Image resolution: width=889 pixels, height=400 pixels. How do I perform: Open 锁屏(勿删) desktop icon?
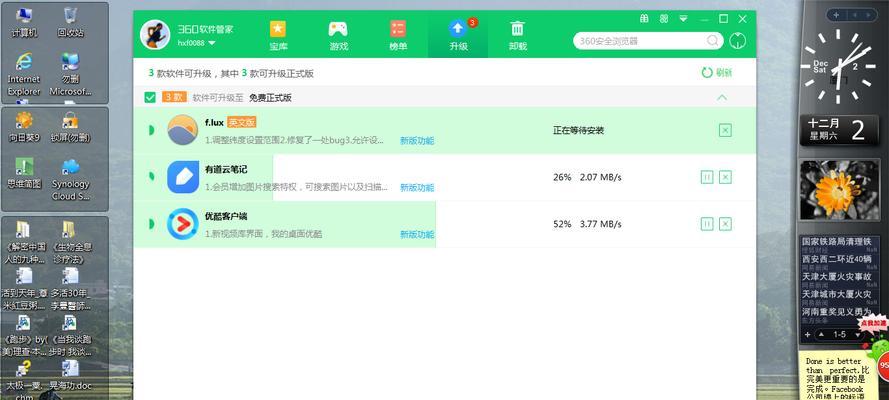70,126
